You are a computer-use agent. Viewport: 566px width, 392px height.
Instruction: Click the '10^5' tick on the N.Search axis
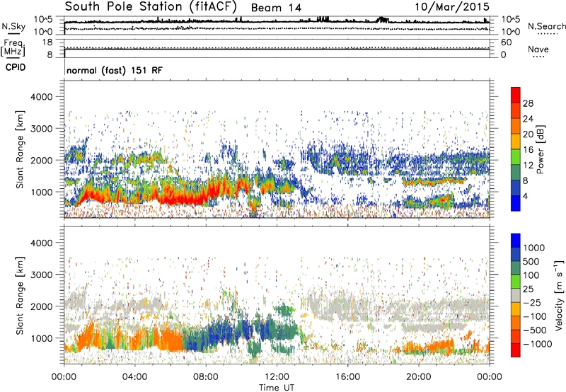[x=511, y=20]
